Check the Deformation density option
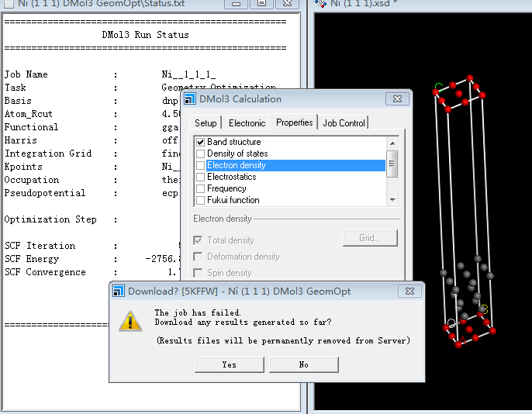The image size is (532, 414). (x=198, y=257)
